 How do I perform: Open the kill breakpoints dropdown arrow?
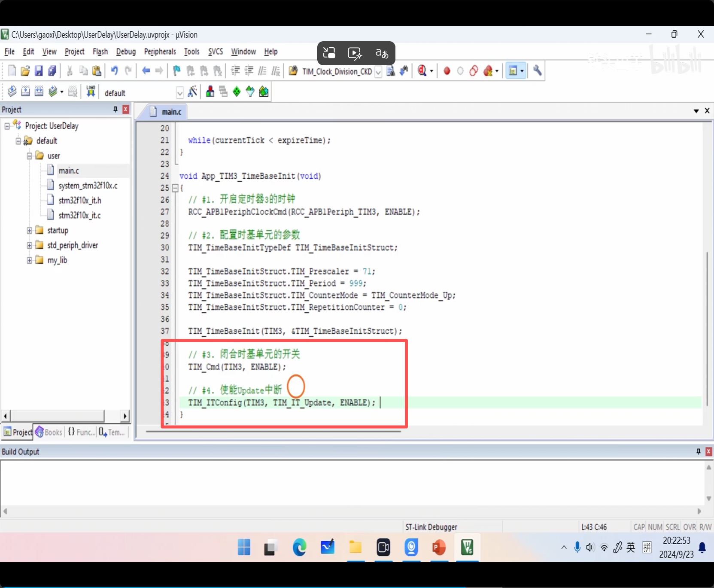(497, 71)
